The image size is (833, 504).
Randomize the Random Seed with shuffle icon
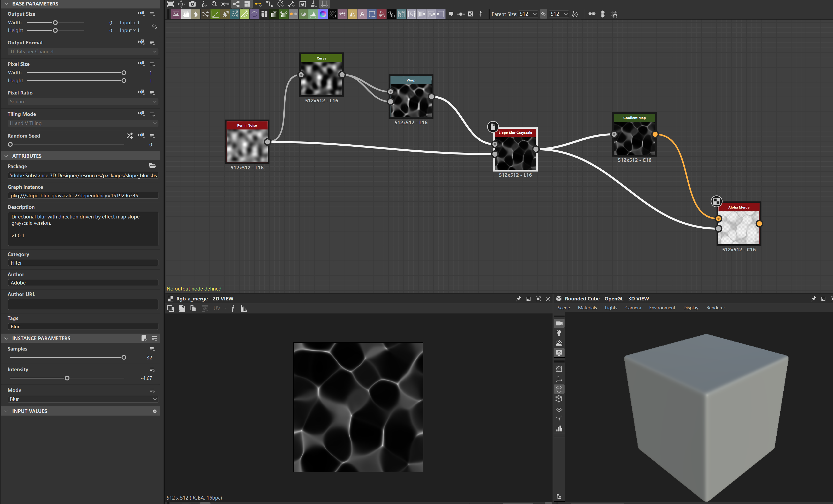tap(130, 135)
